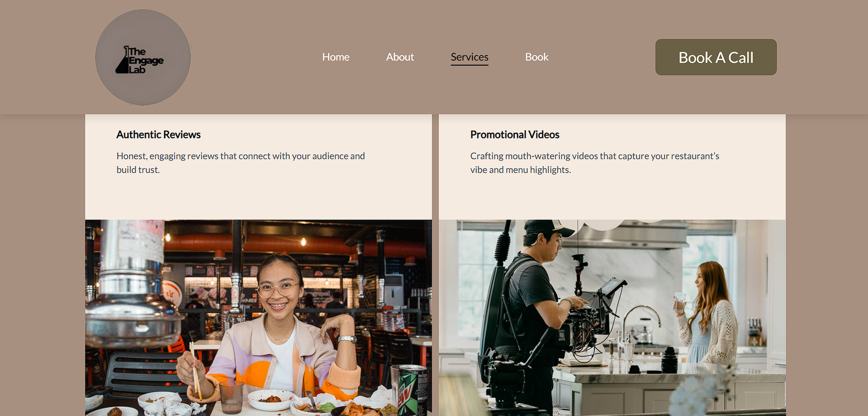Open the About menu link
Screen dimensions: 868x416
(x=400, y=57)
